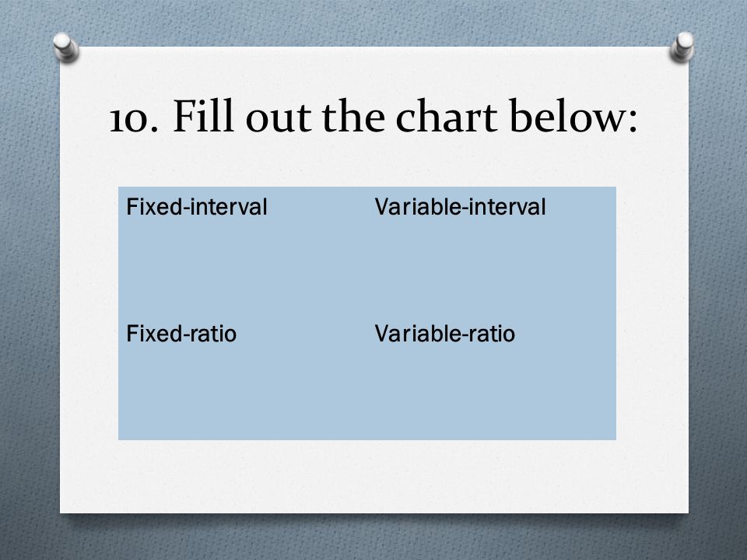The image size is (747, 560).
Task: Select the slide title text
Action: click(x=373, y=117)
